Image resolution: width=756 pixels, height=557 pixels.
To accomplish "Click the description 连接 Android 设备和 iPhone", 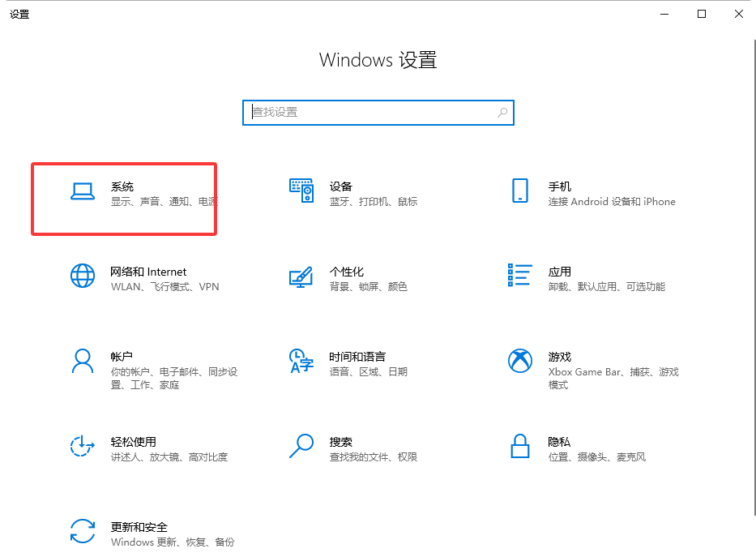I will [611, 202].
